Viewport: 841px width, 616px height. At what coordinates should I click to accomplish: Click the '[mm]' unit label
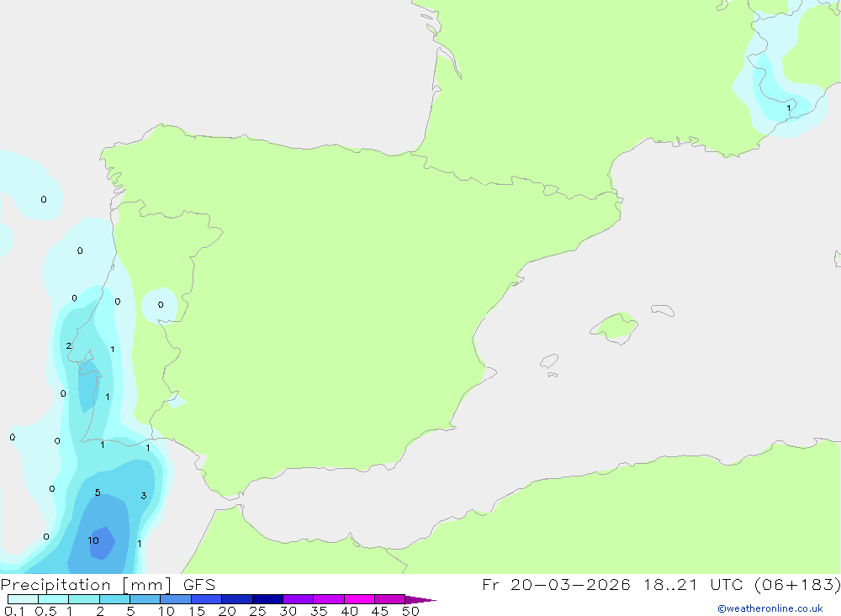(147, 585)
